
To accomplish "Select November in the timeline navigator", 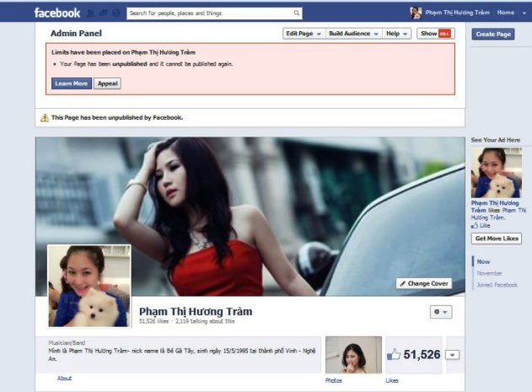I will 489,273.
